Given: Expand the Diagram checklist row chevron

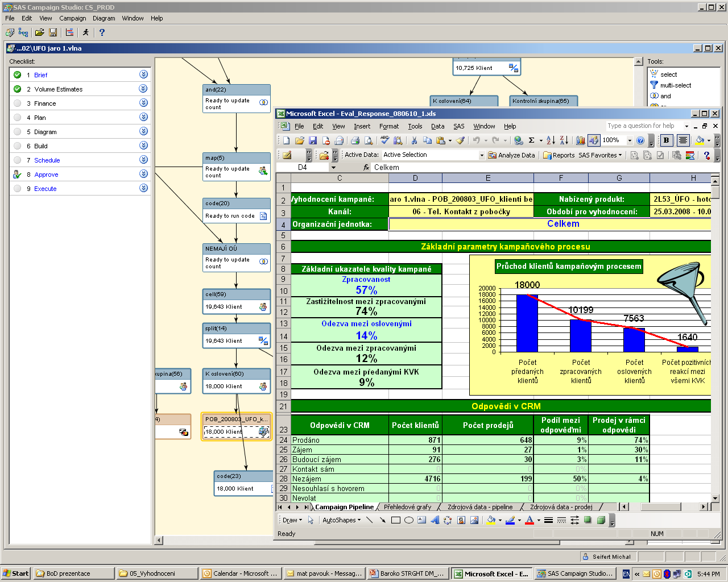Looking at the screenshot, I should (143, 131).
